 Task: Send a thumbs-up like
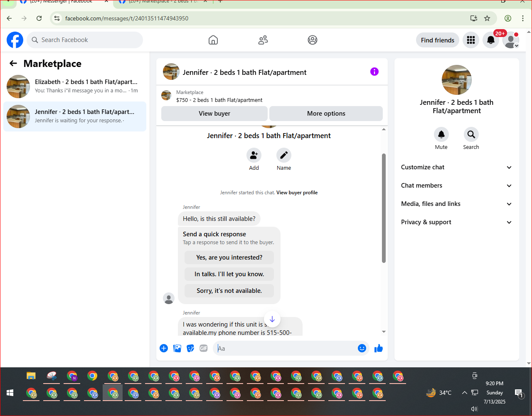pos(379,348)
